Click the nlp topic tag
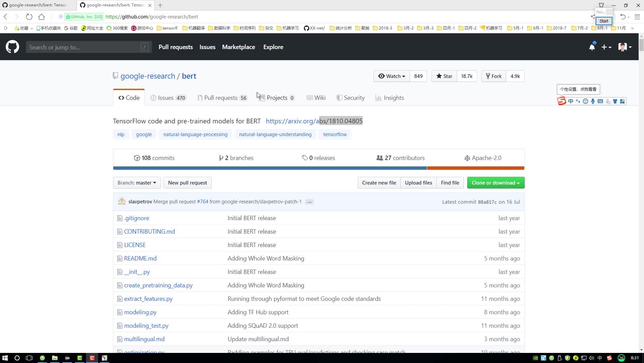The width and height of the screenshot is (644, 363). [x=121, y=134]
